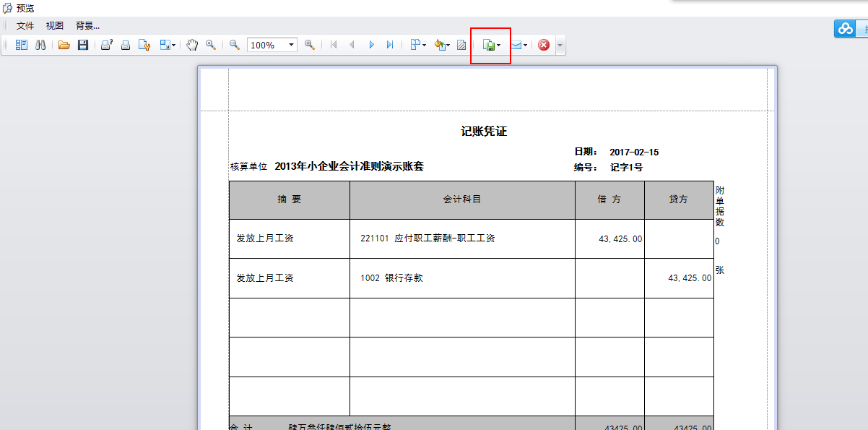The height and width of the screenshot is (430, 868).
Task: Open the 100% zoom level dropdown
Action: coord(292,45)
